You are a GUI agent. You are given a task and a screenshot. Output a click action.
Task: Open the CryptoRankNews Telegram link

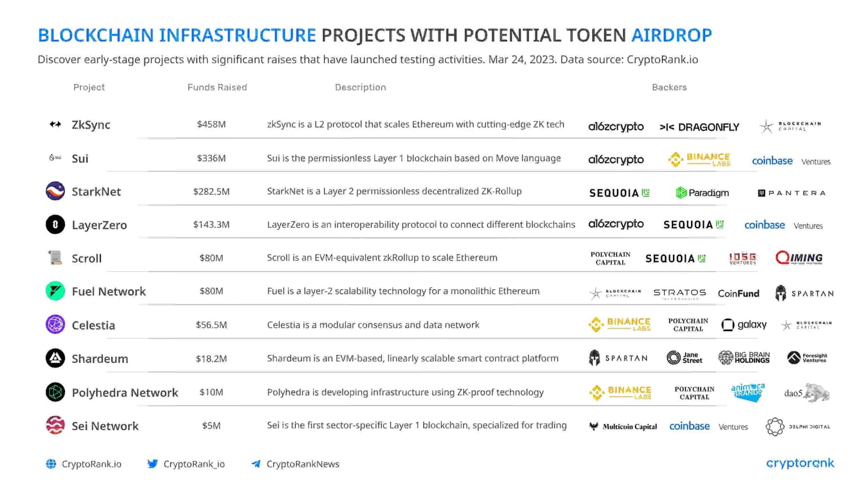303,464
